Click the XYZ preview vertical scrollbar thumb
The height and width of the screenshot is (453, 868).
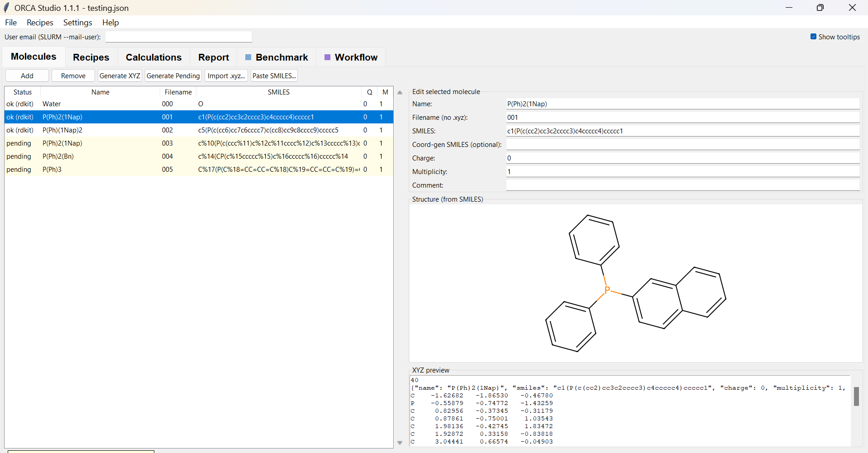(x=856, y=396)
